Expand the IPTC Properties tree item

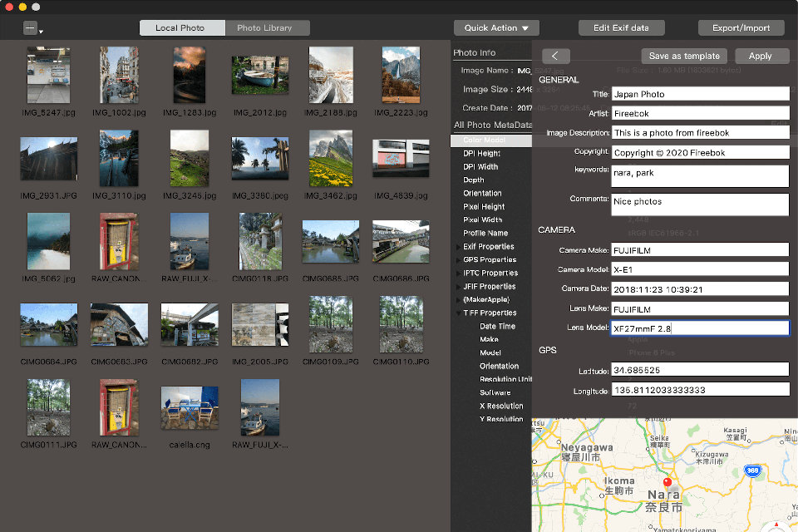pos(459,273)
